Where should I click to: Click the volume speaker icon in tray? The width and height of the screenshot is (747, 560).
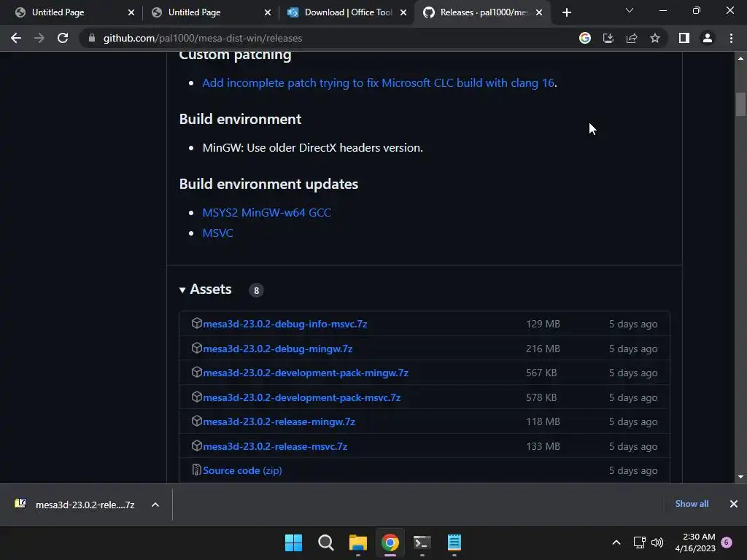(x=657, y=542)
